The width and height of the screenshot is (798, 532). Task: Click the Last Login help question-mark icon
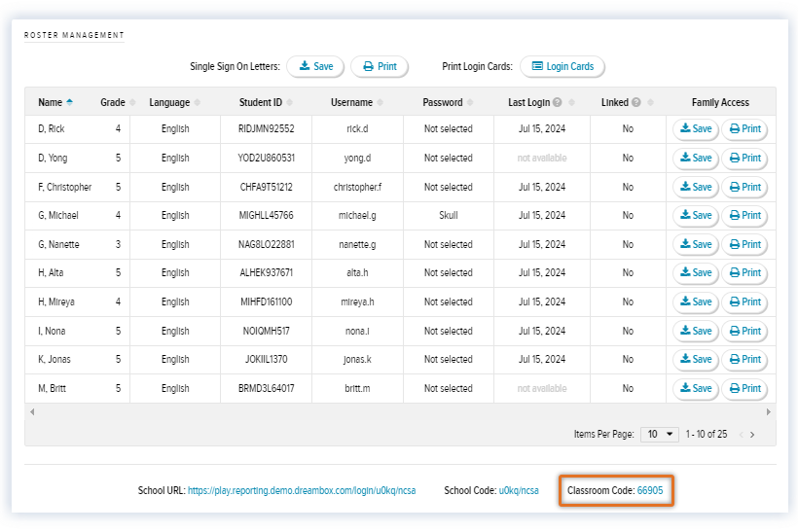pyautogui.click(x=558, y=102)
